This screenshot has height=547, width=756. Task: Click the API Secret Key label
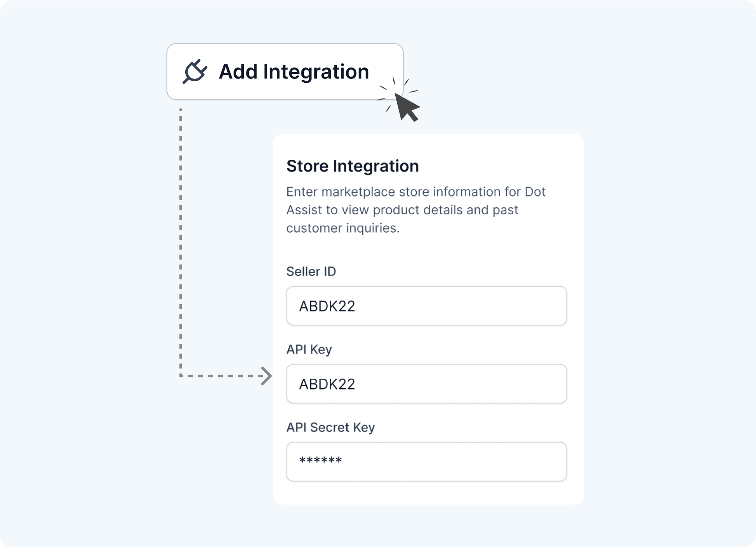[331, 427]
